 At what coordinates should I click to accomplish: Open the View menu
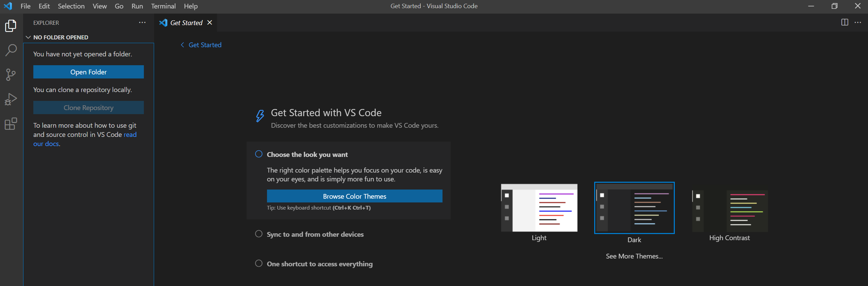(100, 6)
